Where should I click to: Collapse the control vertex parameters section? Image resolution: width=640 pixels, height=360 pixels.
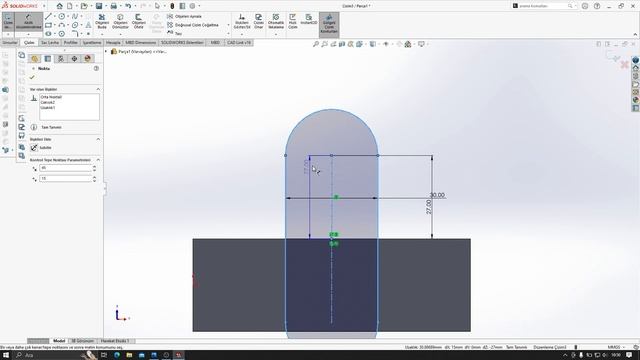click(98, 160)
